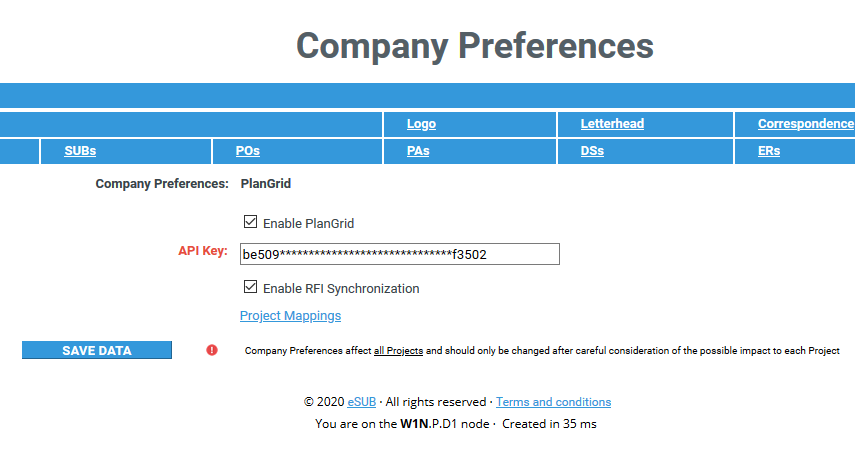Uncheck the Enable PlanGrid checkbox
The width and height of the screenshot is (855, 466).
(250, 221)
